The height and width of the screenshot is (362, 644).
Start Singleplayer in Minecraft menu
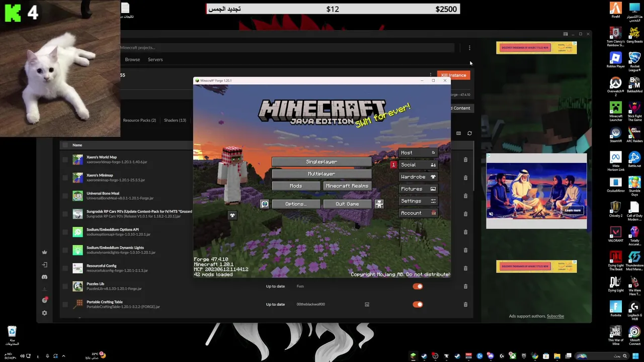[x=321, y=162]
